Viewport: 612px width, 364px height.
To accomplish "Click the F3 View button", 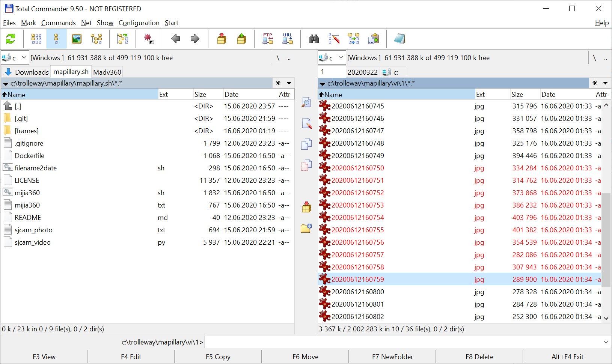I will [x=44, y=357].
